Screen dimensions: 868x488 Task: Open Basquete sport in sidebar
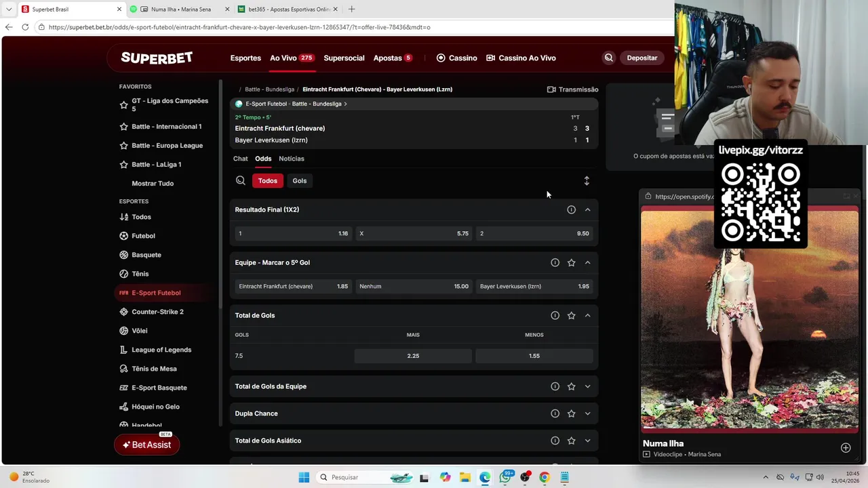point(146,255)
